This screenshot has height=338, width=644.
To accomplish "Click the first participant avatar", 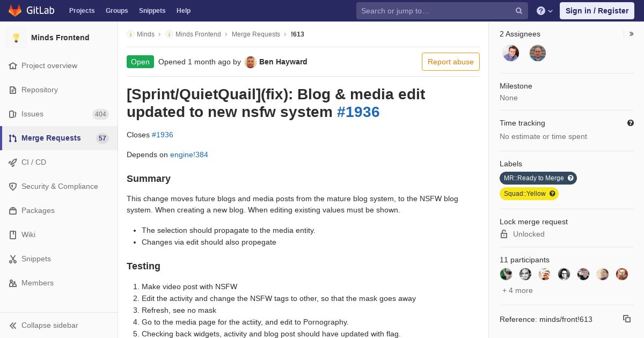I will 506,274.
